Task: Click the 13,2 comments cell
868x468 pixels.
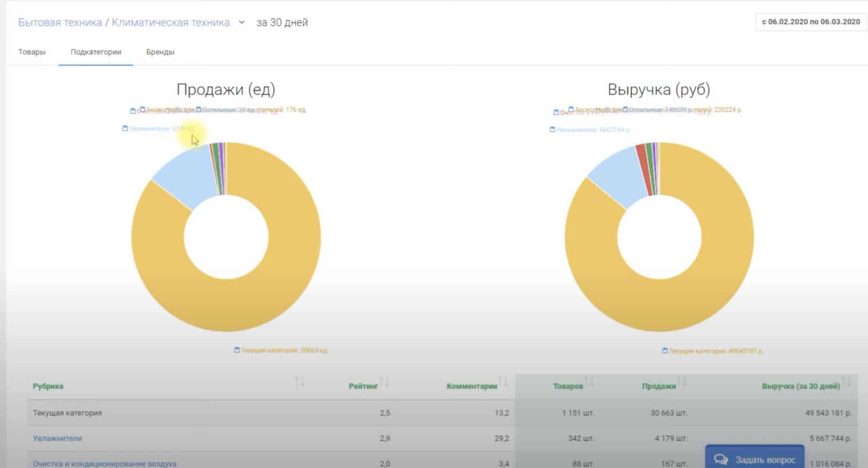Action: [501, 413]
